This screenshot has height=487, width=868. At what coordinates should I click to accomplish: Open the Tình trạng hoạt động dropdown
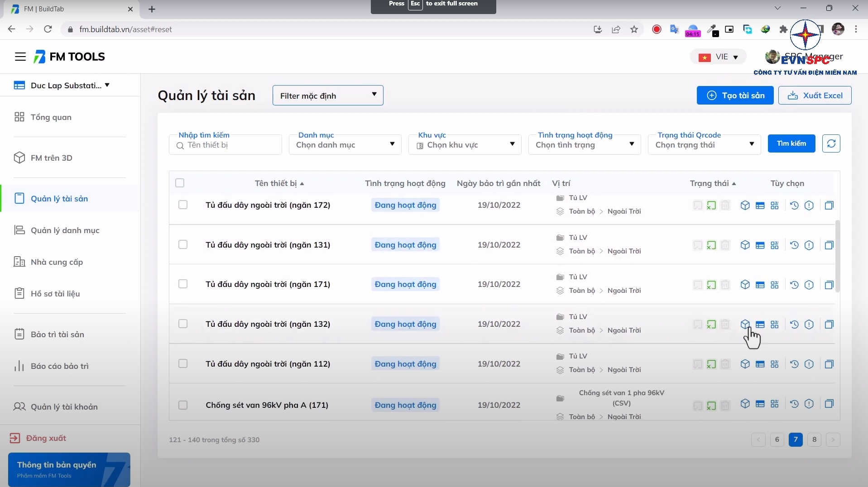(585, 145)
